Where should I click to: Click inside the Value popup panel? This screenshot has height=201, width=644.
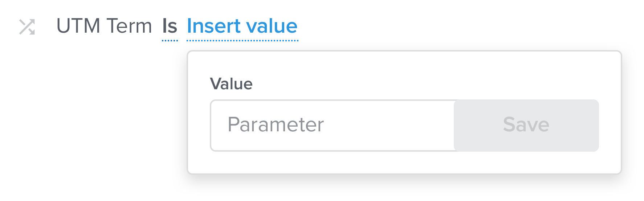tap(404, 112)
